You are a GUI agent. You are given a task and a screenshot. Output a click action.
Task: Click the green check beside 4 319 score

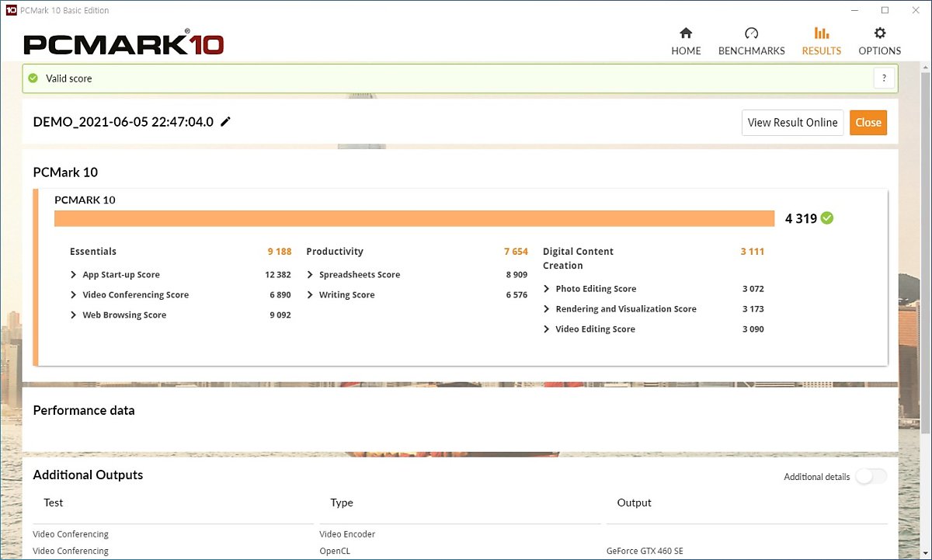(x=827, y=218)
